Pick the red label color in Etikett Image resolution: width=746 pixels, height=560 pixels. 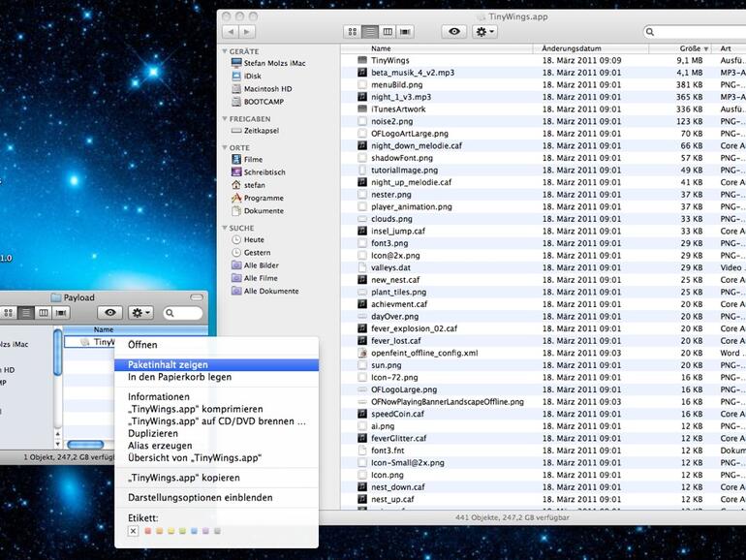[x=147, y=531]
